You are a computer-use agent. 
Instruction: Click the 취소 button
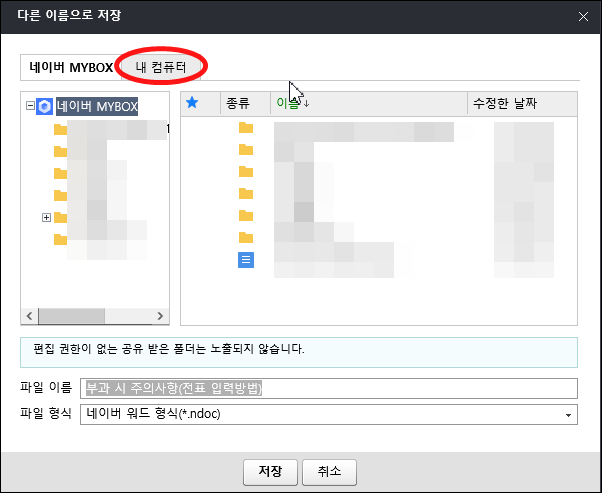(329, 471)
